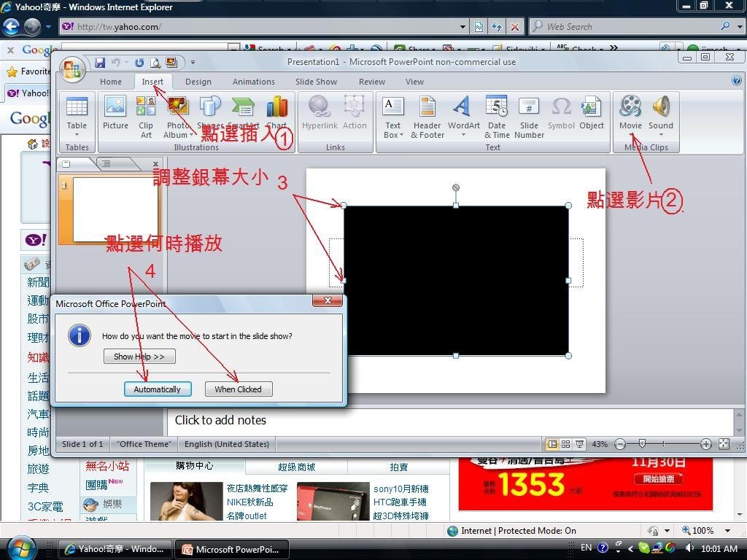
Task: Insert an Object from ribbon
Action: pos(591,112)
